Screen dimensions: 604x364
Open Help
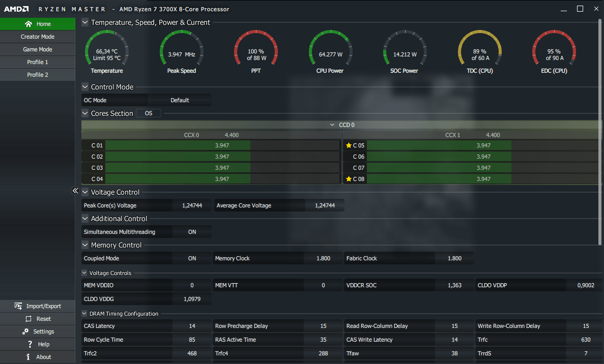(37, 344)
